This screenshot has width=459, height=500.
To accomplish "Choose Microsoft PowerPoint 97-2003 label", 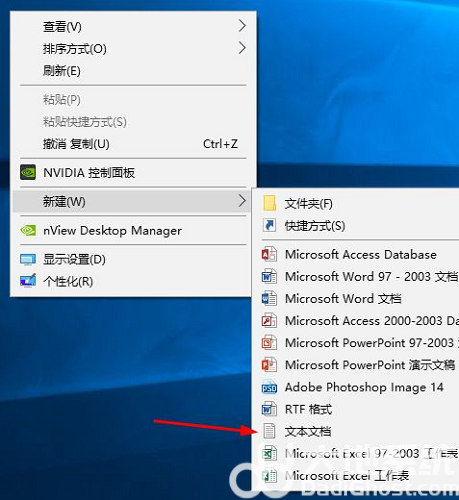I will (x=371, y=343).
